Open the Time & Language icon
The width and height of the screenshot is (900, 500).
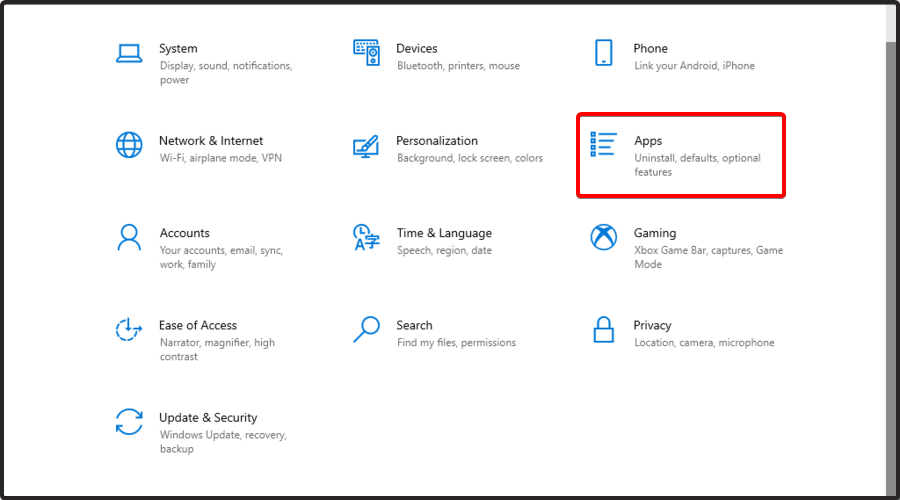pyautogui.click(x=366, y=237)
